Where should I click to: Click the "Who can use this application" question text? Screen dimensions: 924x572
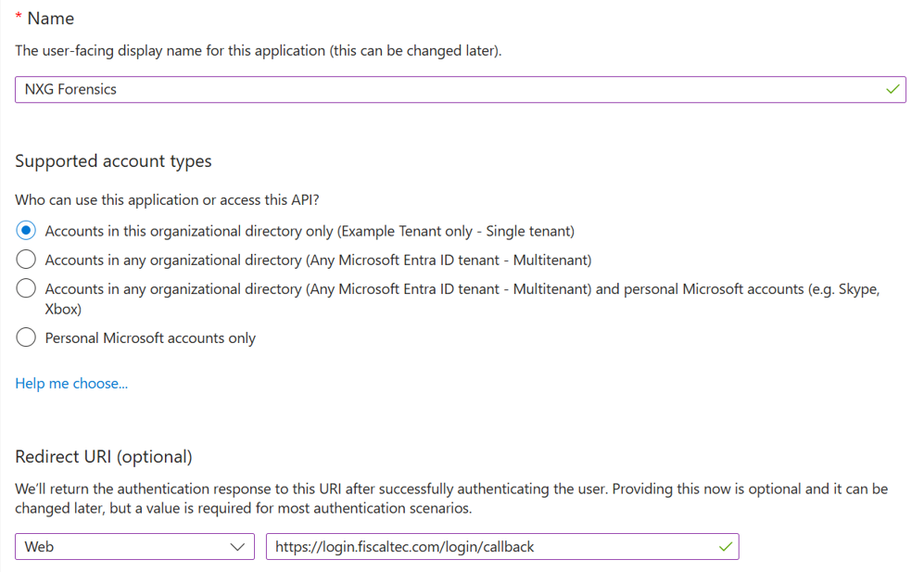tap(173, 200)
